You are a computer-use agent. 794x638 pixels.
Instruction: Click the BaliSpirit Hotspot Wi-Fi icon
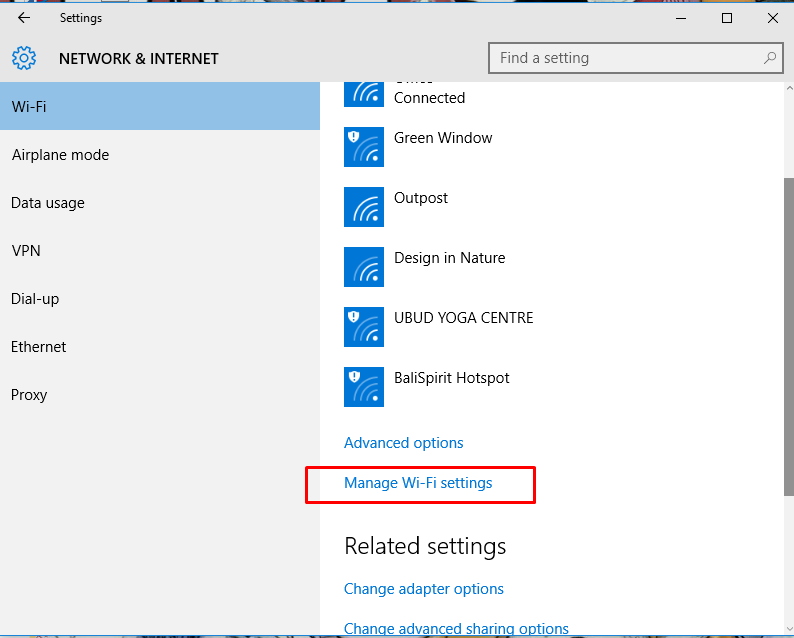(364, 387)
